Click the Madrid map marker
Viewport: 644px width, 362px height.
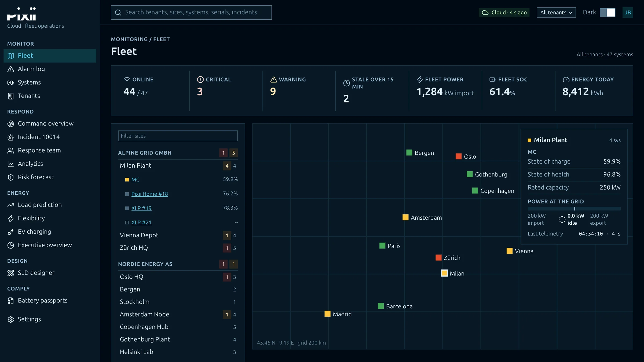pos(327,314)
